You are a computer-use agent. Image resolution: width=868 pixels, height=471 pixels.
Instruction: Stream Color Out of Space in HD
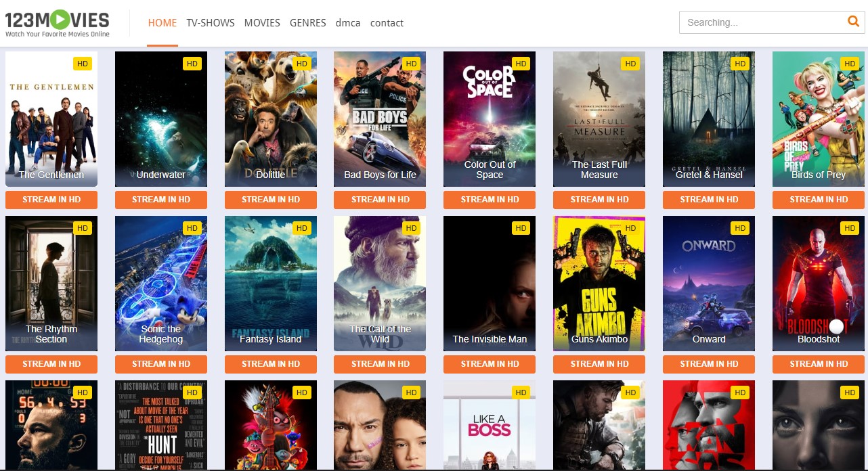coord(490,200)
